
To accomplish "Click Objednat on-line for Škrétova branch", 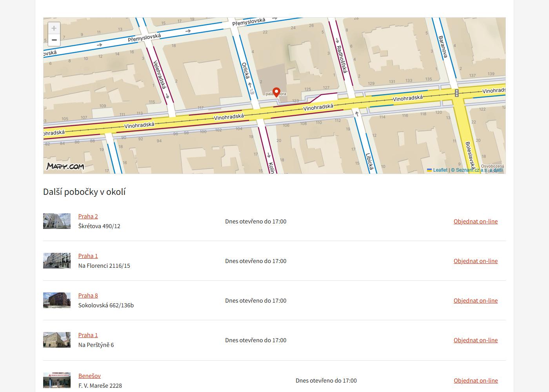I will coord(476,221).
